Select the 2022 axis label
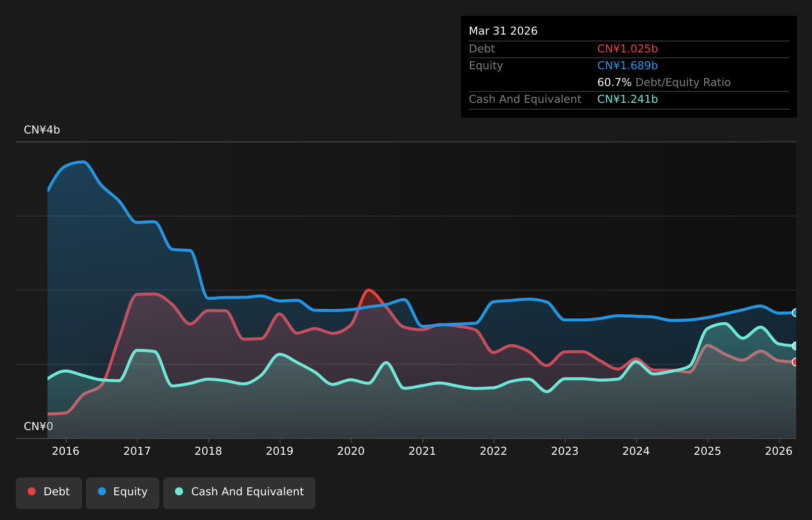 tap(494, 451)
